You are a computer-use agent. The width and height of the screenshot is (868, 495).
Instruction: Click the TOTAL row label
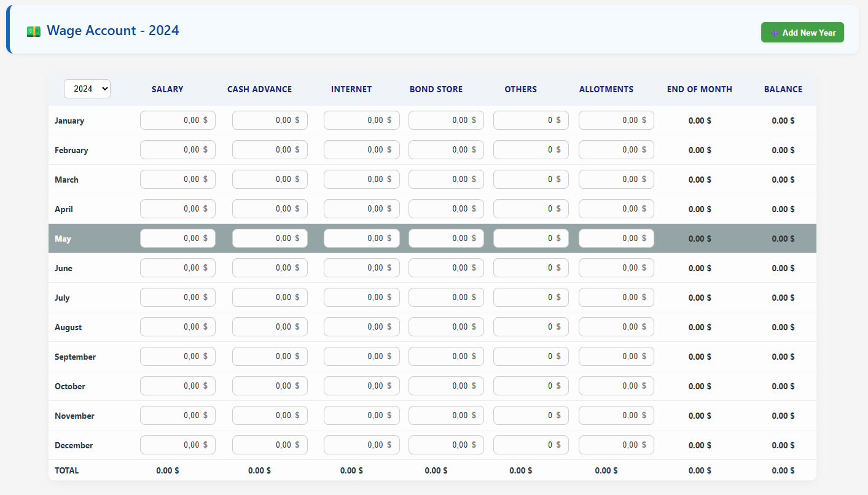tap(67, 470)
